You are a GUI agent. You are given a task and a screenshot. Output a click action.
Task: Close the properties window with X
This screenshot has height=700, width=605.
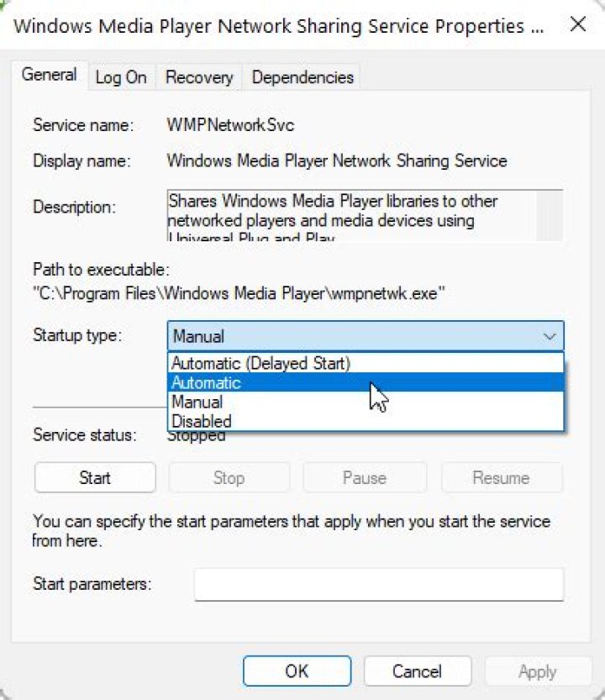(577, 24)
